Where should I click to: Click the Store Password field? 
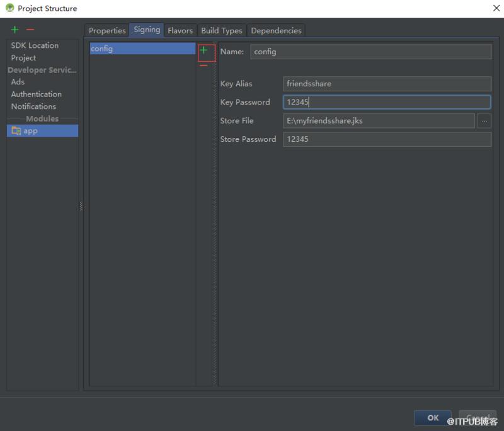pos(387,139)
